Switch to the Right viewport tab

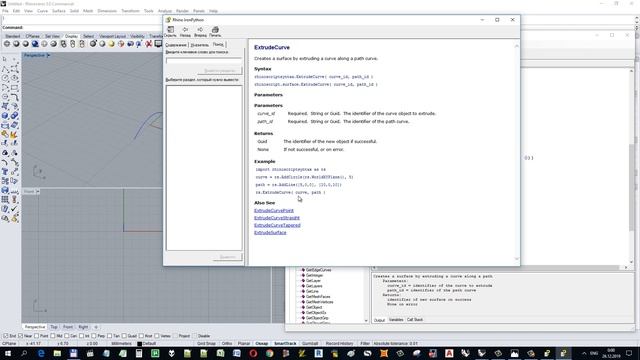[x=83, y=327]
